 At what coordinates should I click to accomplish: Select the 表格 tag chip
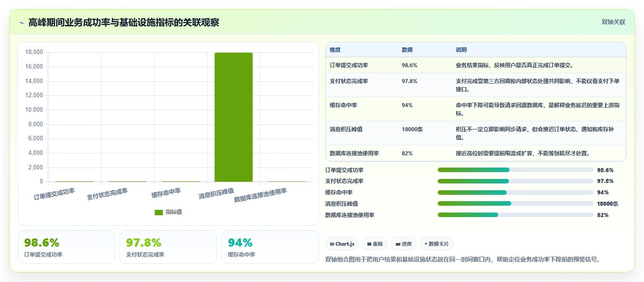pos(374,244)
